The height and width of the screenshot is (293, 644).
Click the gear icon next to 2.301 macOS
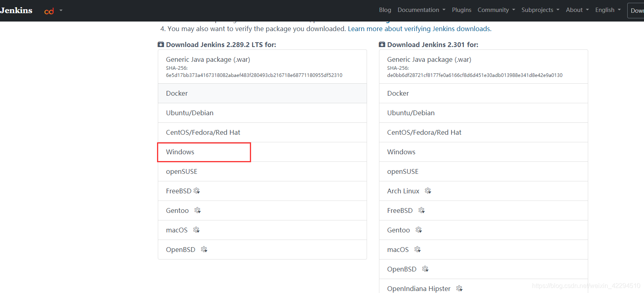pos(418,250)
